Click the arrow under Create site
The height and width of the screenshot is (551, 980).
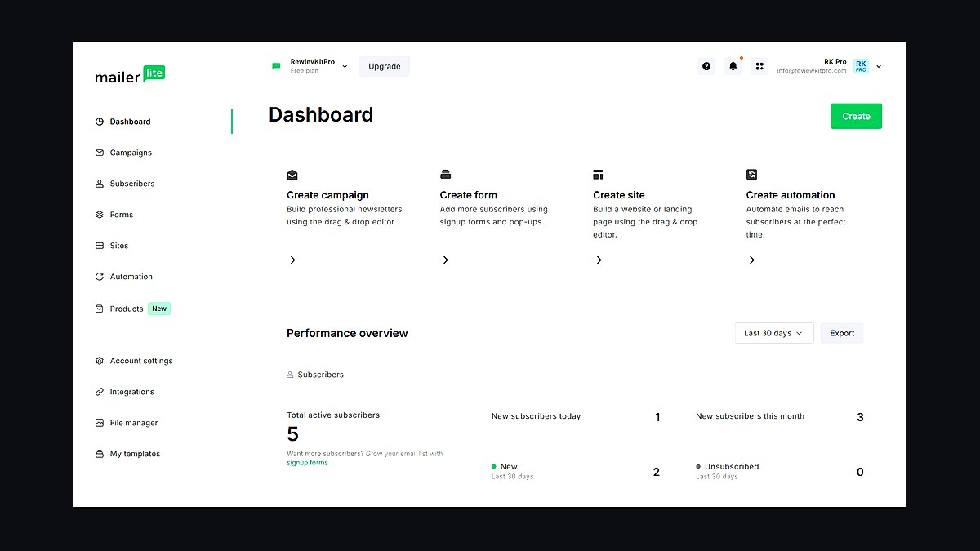(598, 260)
